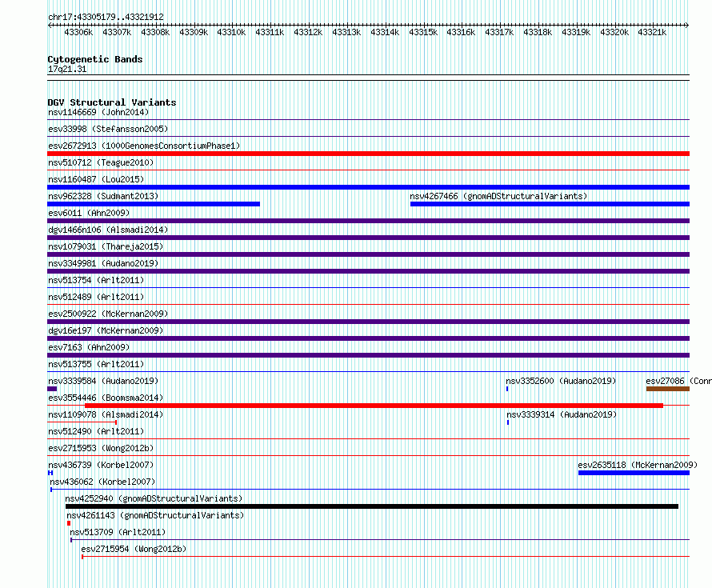This screenshot has height=588, width=712.
Task: Click the purple bar under nsv1079031 (Thareja2015)
Action: 368,254
